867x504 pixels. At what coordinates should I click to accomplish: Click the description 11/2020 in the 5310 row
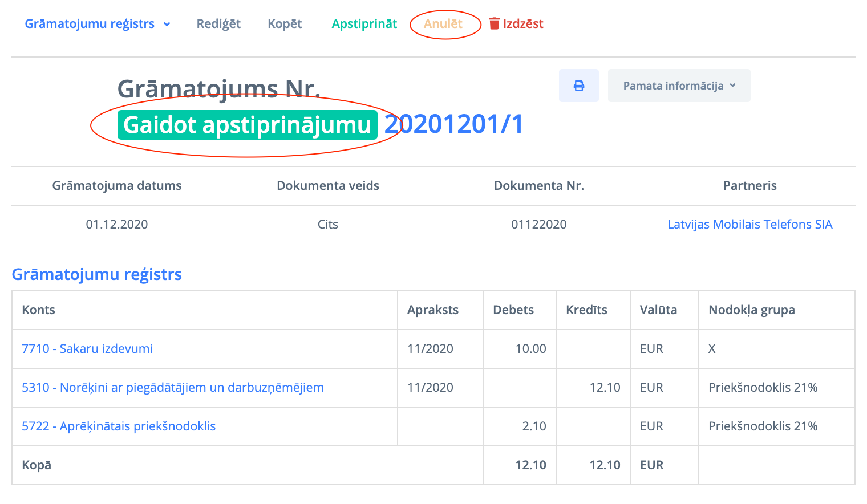pyautogui.click(x=431, y=387)
